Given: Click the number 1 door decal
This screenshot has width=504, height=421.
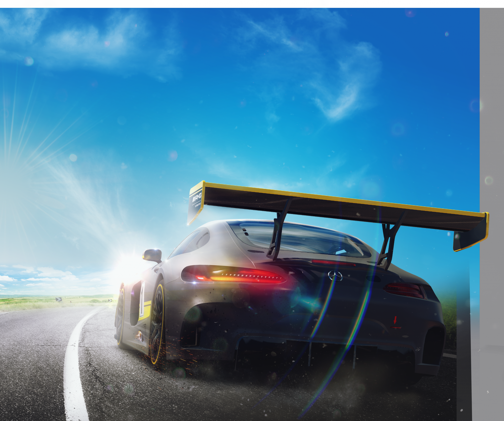Looking at the screenshot, I should click(x=142, y=299).
